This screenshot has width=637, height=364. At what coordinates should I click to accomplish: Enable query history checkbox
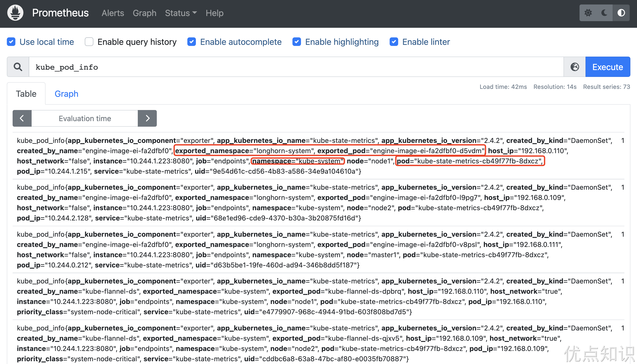coord(89,42)
